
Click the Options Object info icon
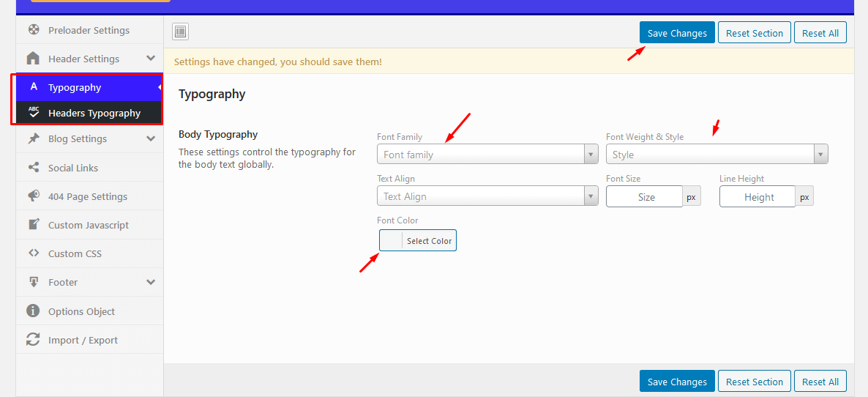click(33, 311)
